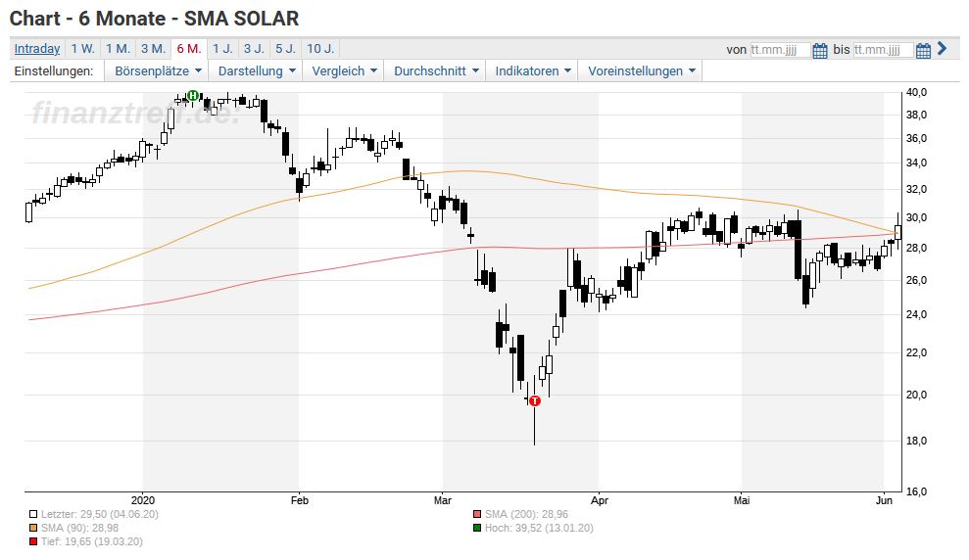
Task: Select the 1 M. time range tab
Action: point(118,48)
